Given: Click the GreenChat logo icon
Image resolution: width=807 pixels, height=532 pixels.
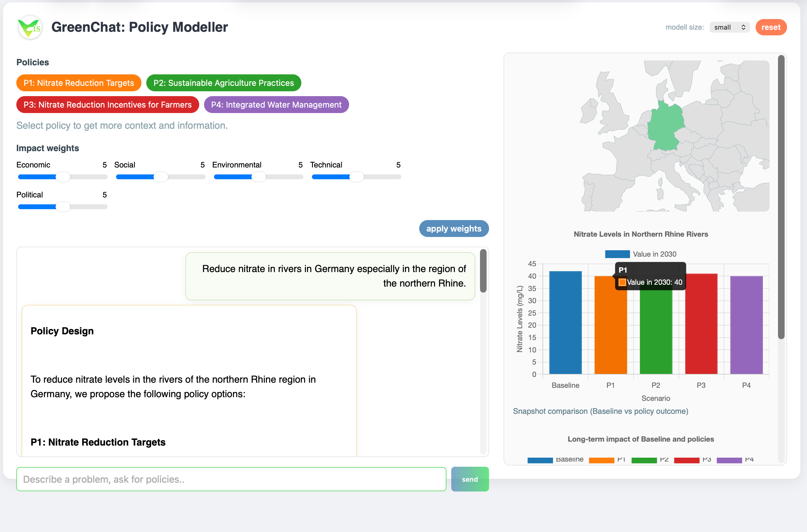Looking at the screenshot, I should click(30, 28).
